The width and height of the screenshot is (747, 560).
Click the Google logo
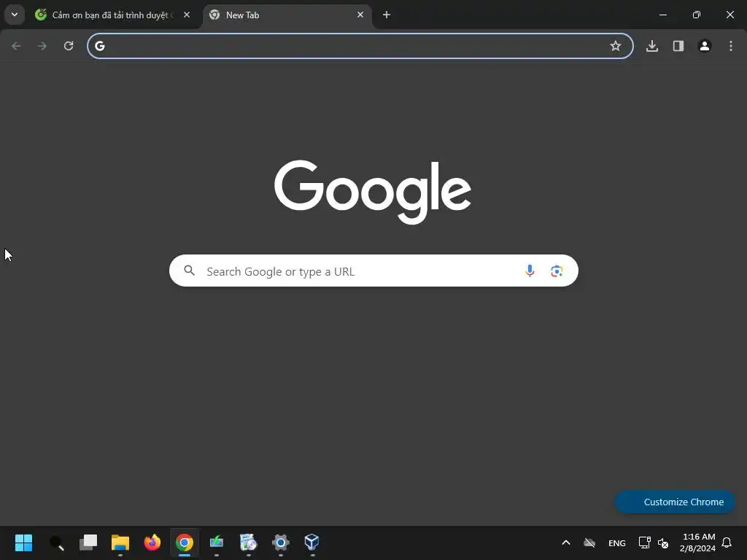tap(373, 192)
